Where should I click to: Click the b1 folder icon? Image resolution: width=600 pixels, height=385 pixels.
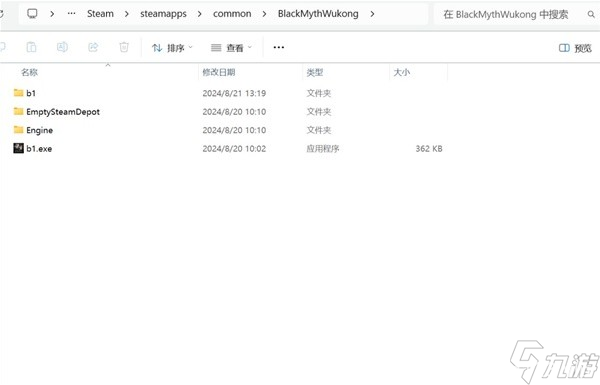[x=18, y=93]
